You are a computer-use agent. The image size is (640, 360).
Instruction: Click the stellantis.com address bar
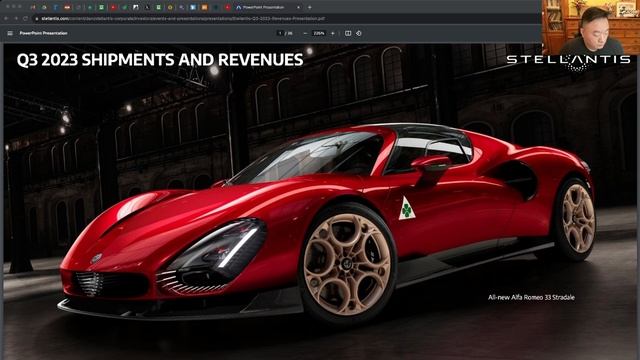pyautogui.click(x=286, y=18)
